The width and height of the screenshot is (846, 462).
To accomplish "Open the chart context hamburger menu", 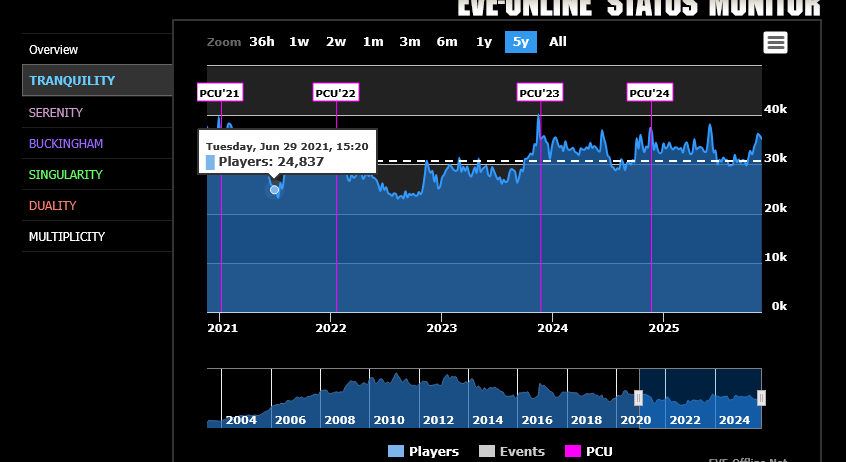I will pyautogui.click(x=775, y=43).
